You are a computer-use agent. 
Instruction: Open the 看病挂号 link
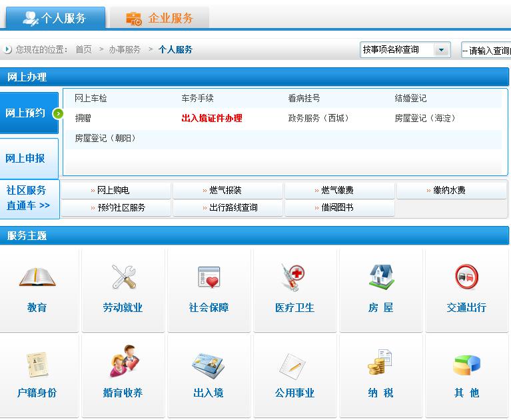pos(304,98)
